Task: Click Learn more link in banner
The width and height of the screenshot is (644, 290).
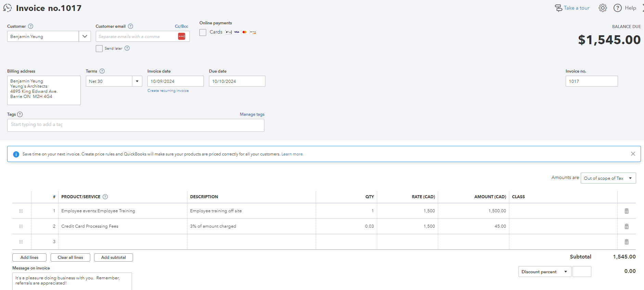Action: [292, 154]
